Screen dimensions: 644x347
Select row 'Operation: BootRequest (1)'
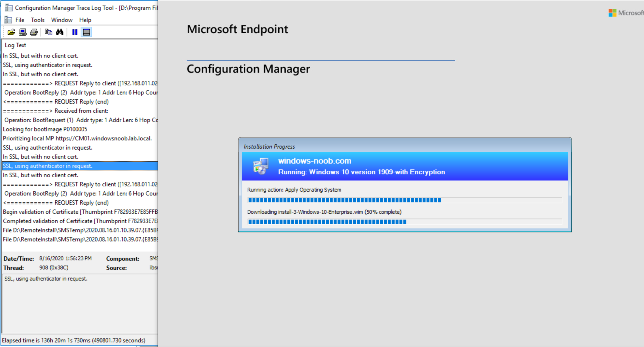(80, 120)
